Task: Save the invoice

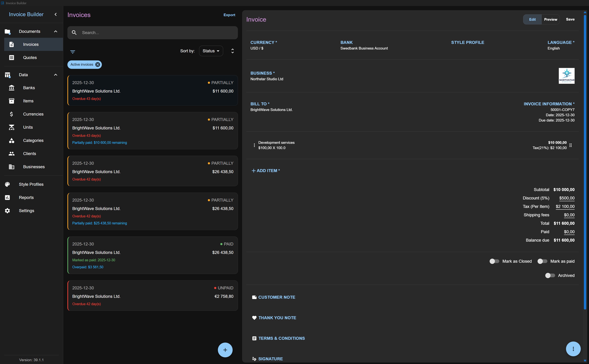Action: pyautogui.click(x=570, y=19)
